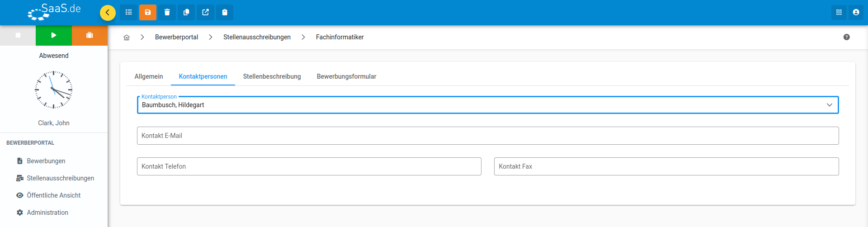Open the list view icon in toolbar
The height and width of the screenshot is (227, 868).
click(x=129, y=12)
